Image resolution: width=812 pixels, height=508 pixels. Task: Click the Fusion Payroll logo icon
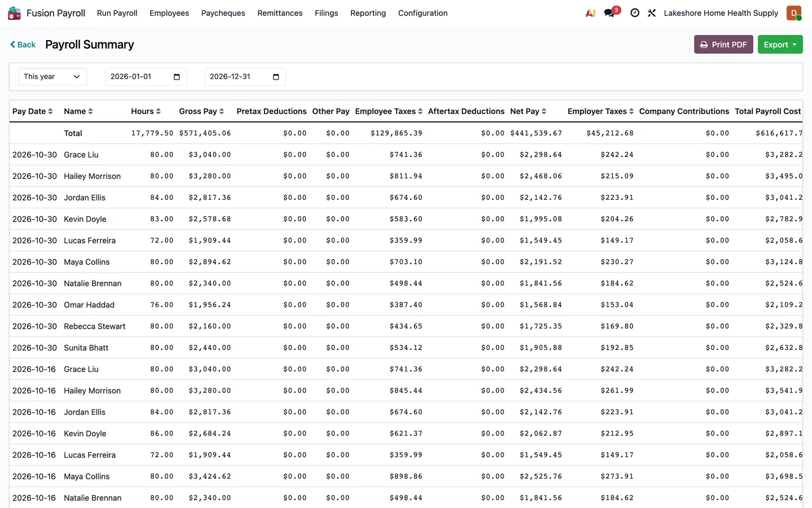(x=14, y=13)
